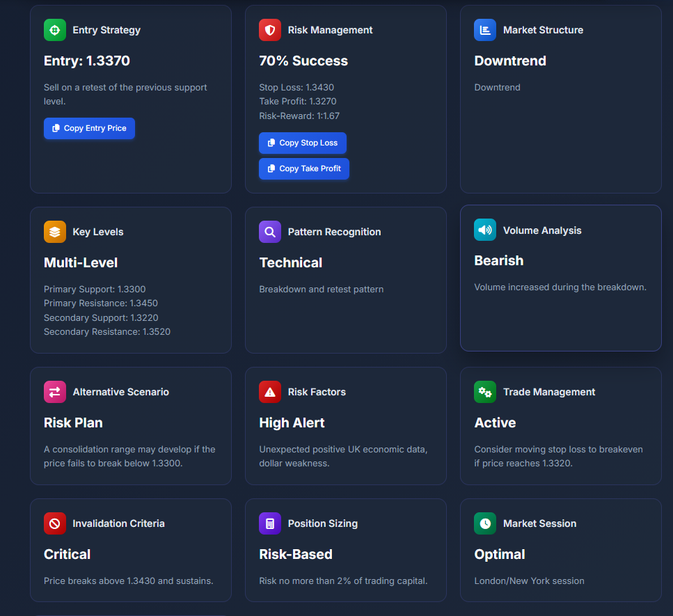Click the Risk Management shield icon
The height and width of the screenshot is (616, 673).
pyautogui.click(x=269, y=30)
